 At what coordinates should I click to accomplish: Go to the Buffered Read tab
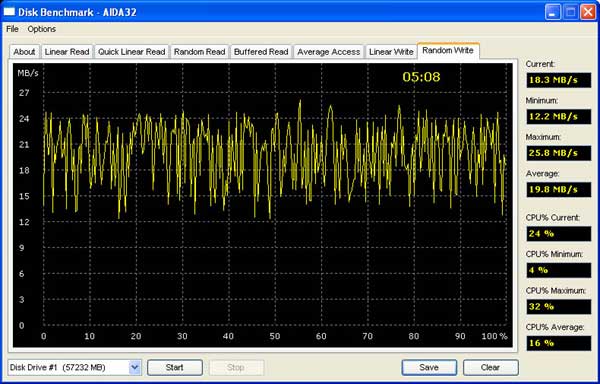[x=261, y=52]
